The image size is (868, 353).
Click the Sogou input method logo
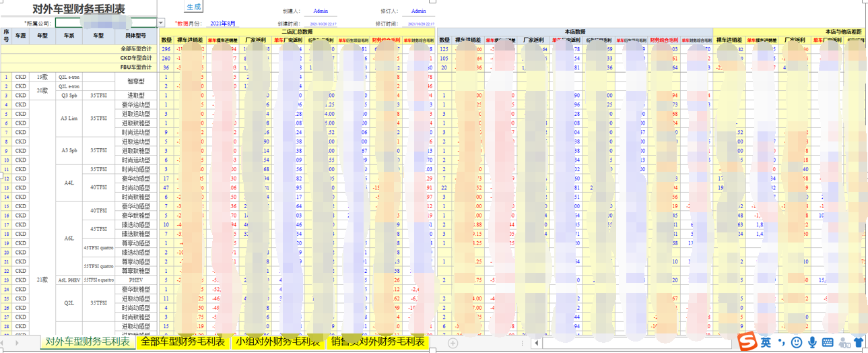[x=749, y=342]
